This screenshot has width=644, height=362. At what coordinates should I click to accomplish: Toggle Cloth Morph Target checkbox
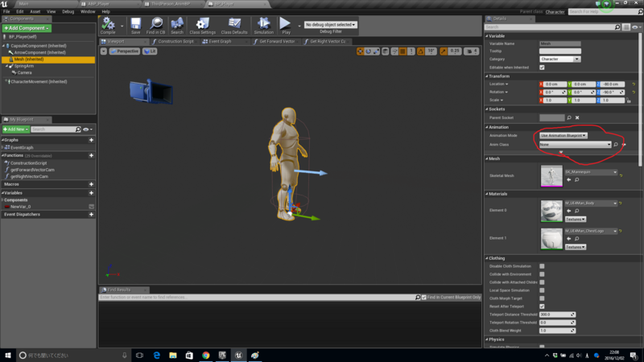click(542, 298)
